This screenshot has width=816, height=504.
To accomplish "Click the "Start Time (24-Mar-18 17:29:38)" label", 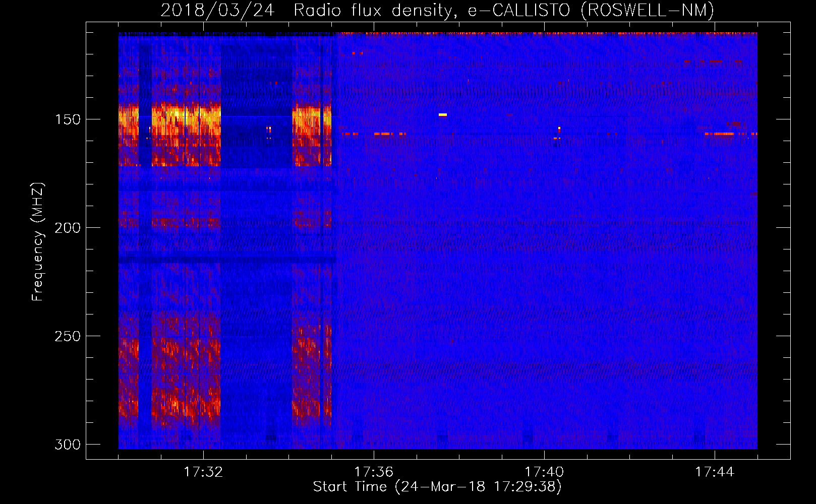I will coord(437,487).
